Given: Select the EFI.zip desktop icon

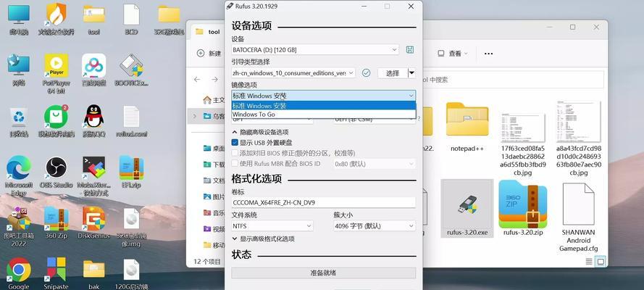Looking at the screenshot, I should pos(131,172).
